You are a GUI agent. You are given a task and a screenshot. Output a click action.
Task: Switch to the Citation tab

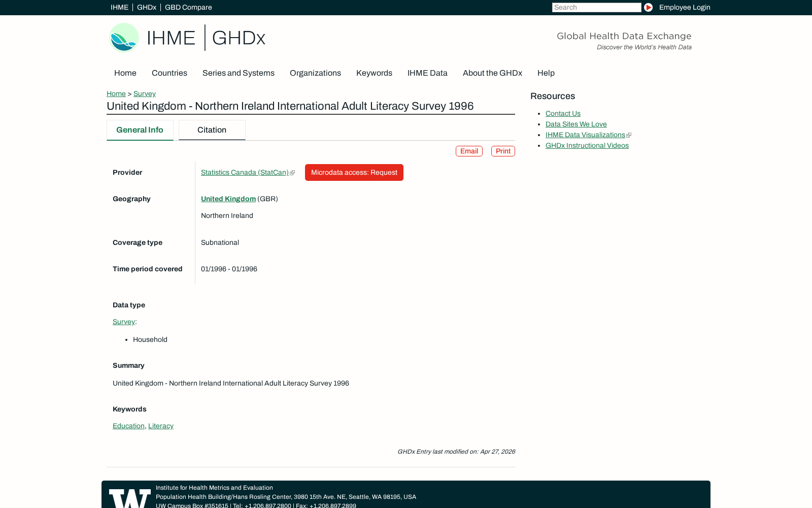pyautogui.click(x=212, y=130)
